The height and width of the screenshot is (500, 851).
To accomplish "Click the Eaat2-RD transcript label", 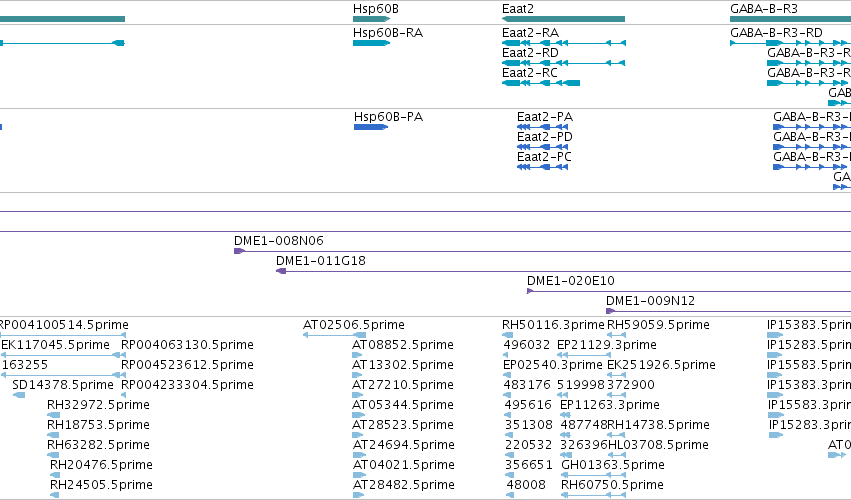I will [530, 53].
